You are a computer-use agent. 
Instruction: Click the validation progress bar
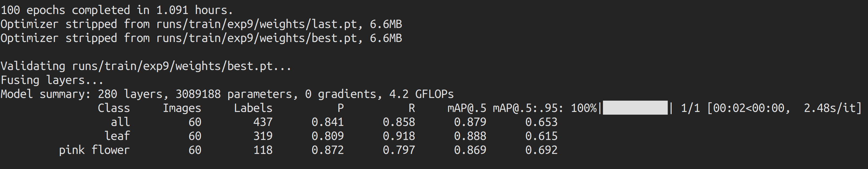pos(635,108)
